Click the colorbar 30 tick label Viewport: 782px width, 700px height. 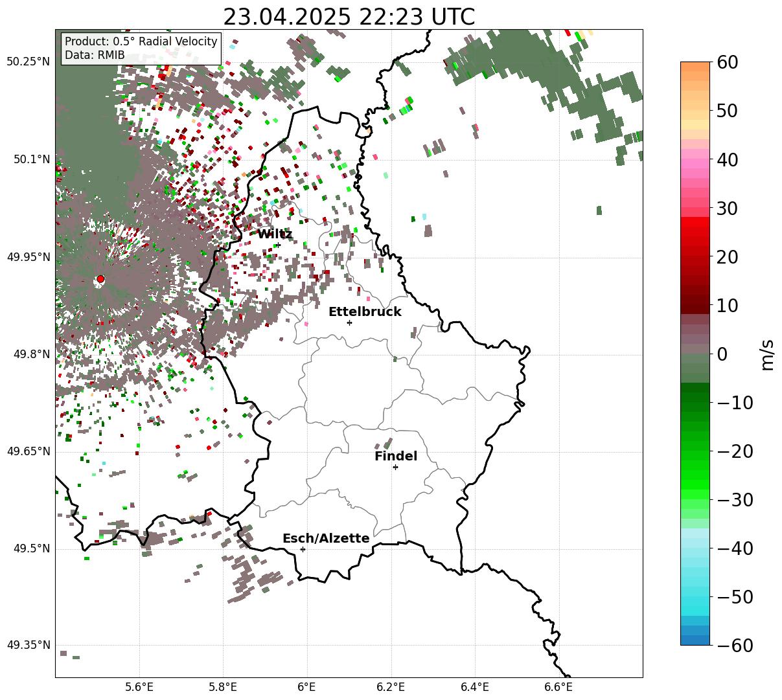point(726,208)
